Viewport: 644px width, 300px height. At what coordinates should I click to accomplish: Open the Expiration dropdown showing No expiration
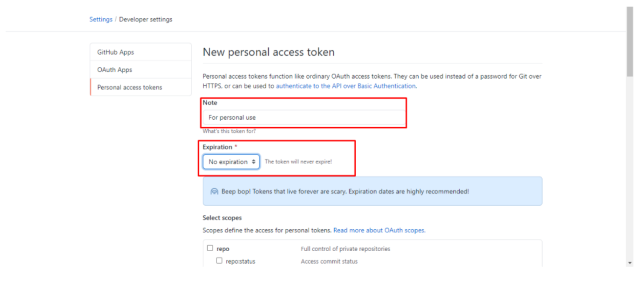(231, 162)
